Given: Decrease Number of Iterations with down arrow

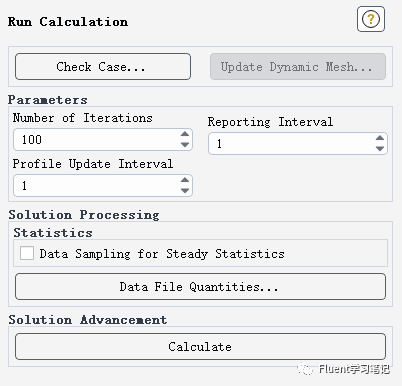Looking at the screenshot, I should pyautogui.click(x=185, y=145).
